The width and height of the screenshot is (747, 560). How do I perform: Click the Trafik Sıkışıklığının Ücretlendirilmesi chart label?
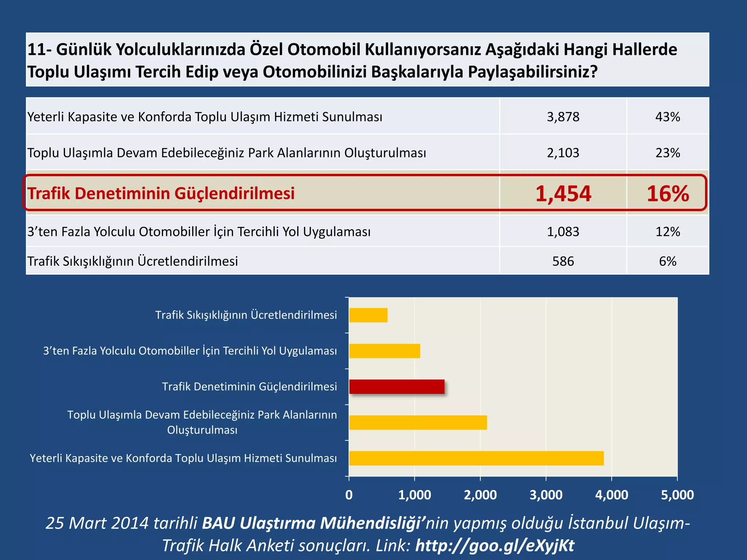(x=246, y=315)
